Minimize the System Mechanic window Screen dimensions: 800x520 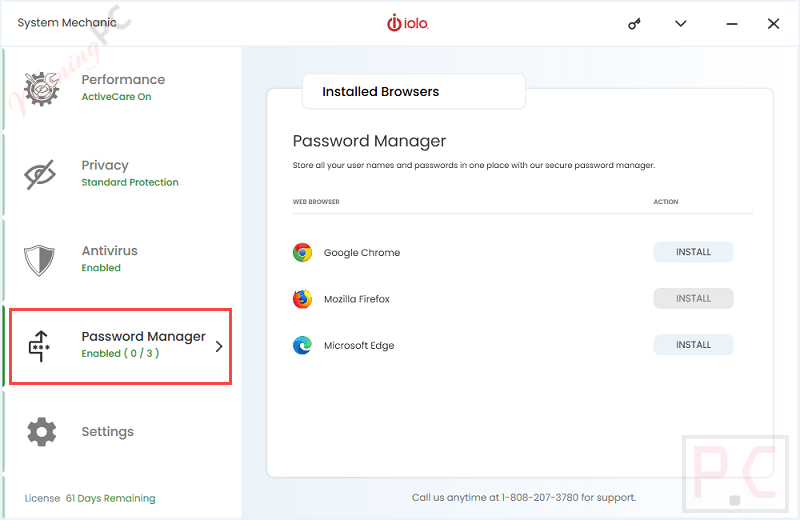[x=732, y=23]
